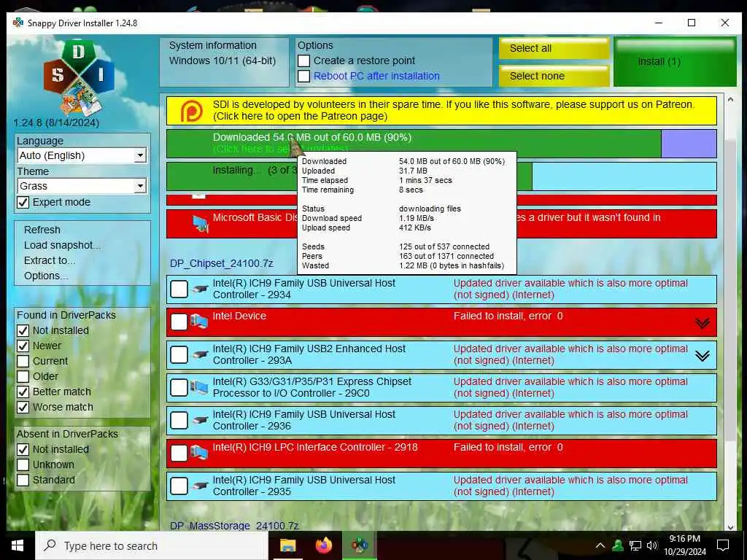Enable the Older filter checkbox
The image size is (747, 560).
[x=23, y=377]
